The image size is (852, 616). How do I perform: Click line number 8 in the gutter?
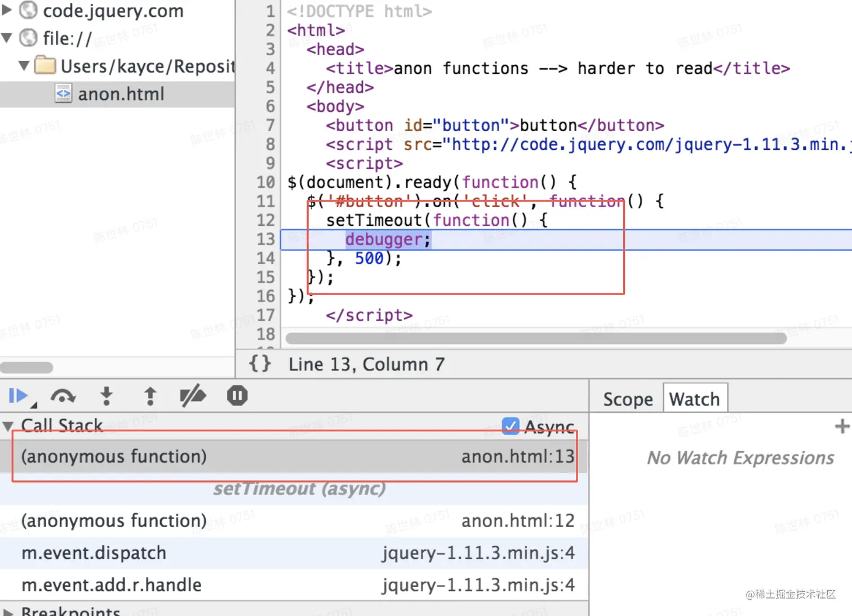[270, 145]
